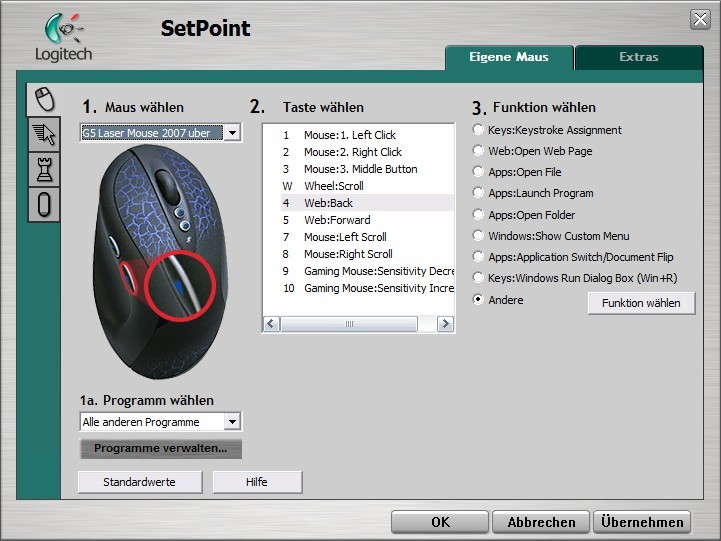Restore defaults with Standardwerte
Image resolution: width=721 pixels, height=541 pixels.
pyautogui.click(x=140, y=482)
